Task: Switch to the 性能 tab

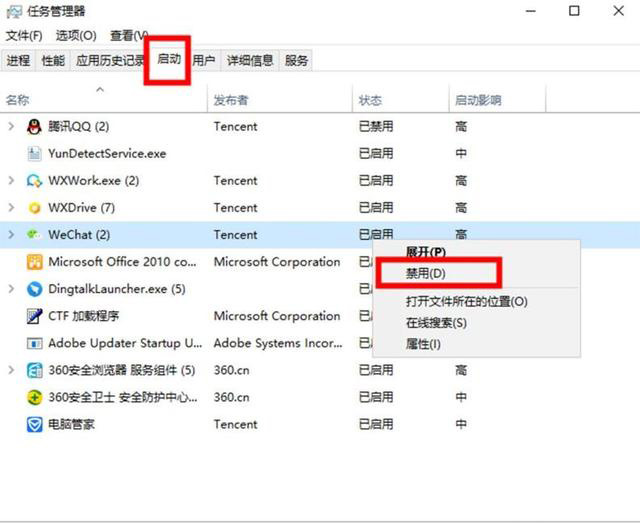Action: click(53, 61)
